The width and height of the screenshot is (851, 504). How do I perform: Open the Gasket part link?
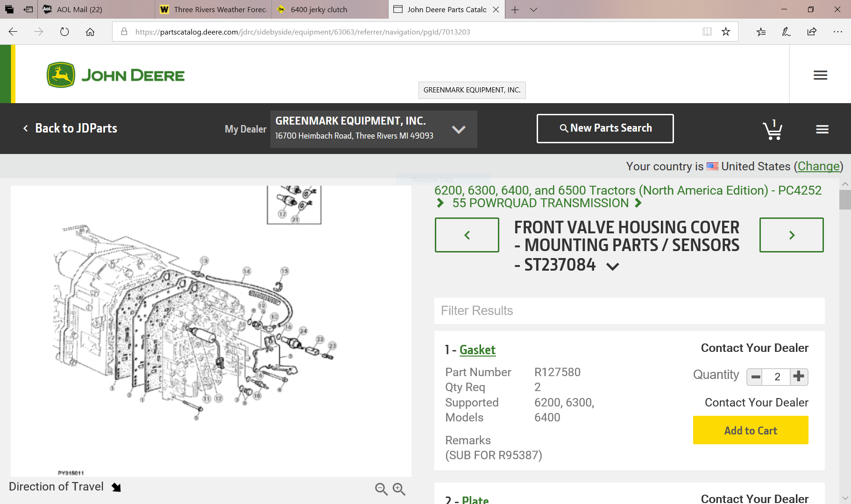pyautogui.click(x=477, y=350)
